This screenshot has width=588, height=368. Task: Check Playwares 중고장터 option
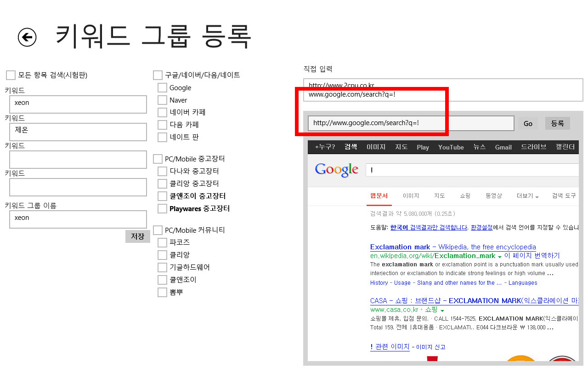tap(162, 208)
